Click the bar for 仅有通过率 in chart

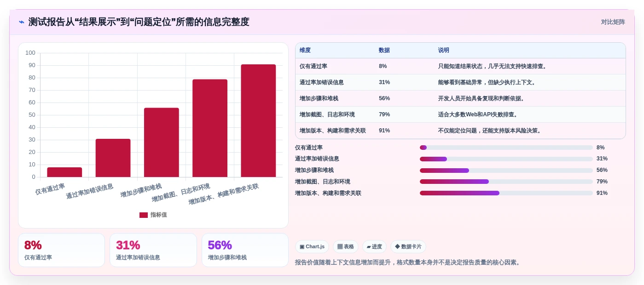click(64, 172)
